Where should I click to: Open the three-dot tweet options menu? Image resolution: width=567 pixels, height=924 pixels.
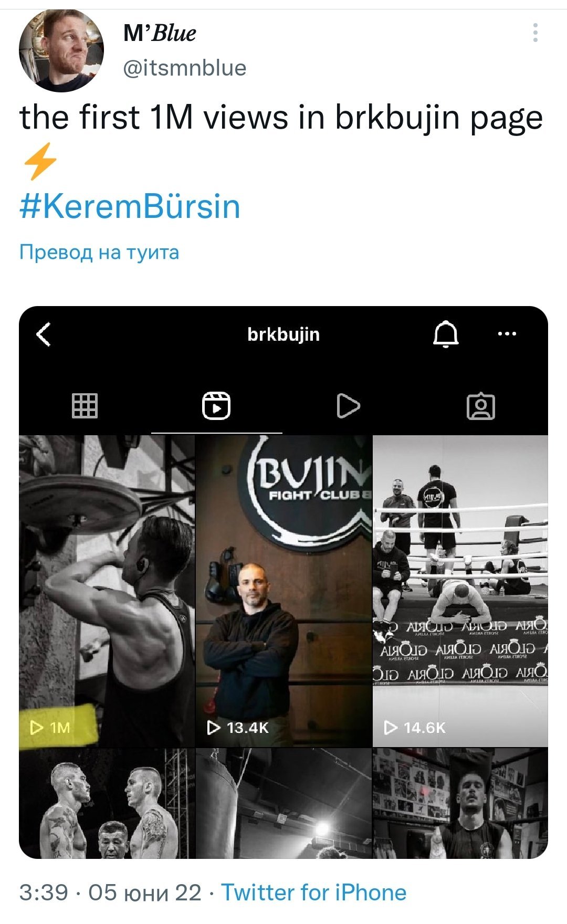pyautogui.click(x=535, y=33)
